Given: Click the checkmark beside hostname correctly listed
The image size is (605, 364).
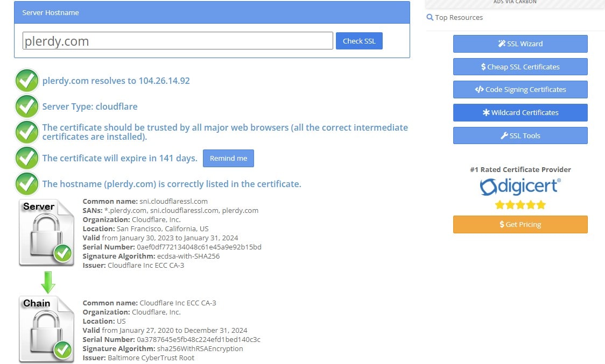Looking at the screenshot, I should coord(26,184).
